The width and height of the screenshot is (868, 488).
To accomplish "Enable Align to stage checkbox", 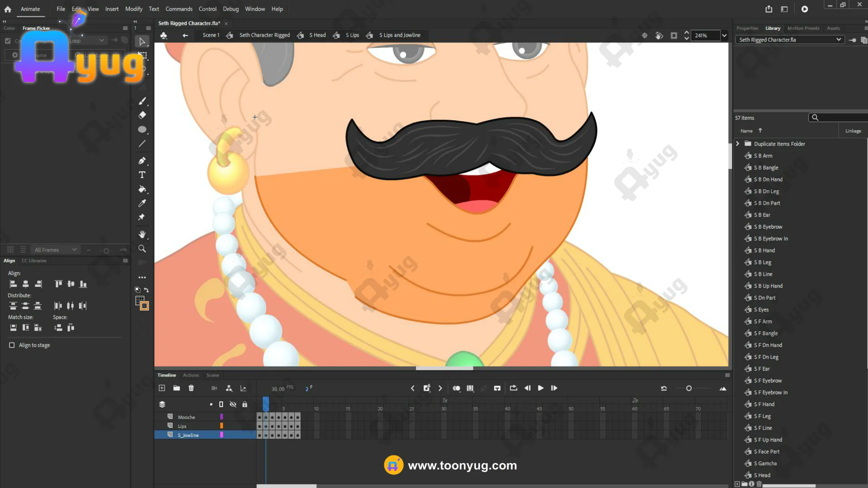I will click(x=12, y=345).
